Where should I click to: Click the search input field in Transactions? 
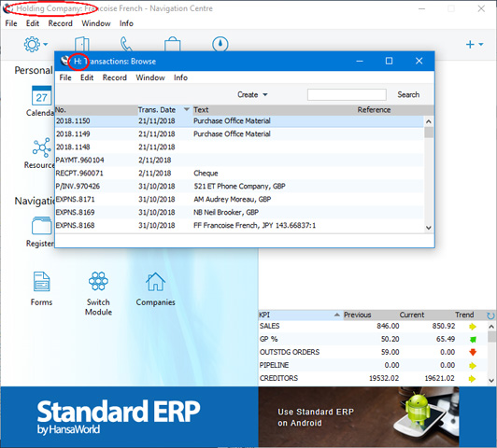click(347, 94)
